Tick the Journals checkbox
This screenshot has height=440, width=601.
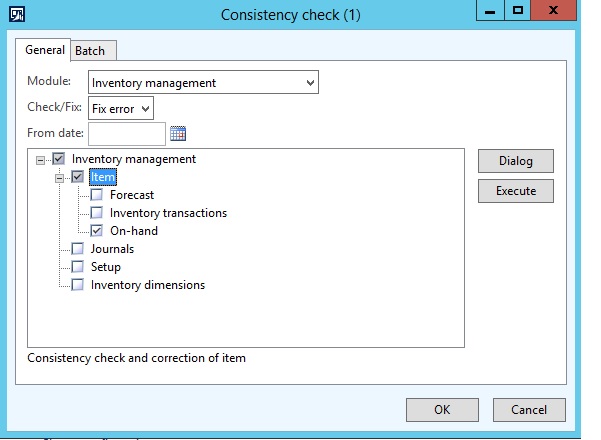(x=78, y=249)
